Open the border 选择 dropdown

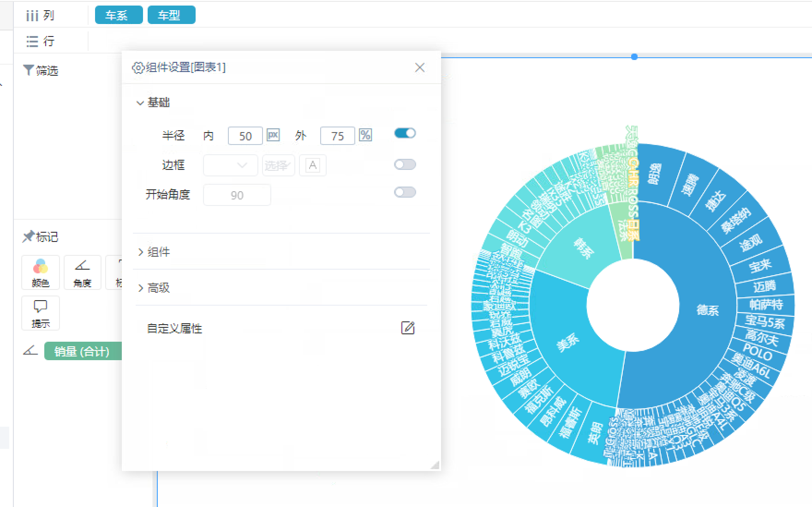(279, 165)
